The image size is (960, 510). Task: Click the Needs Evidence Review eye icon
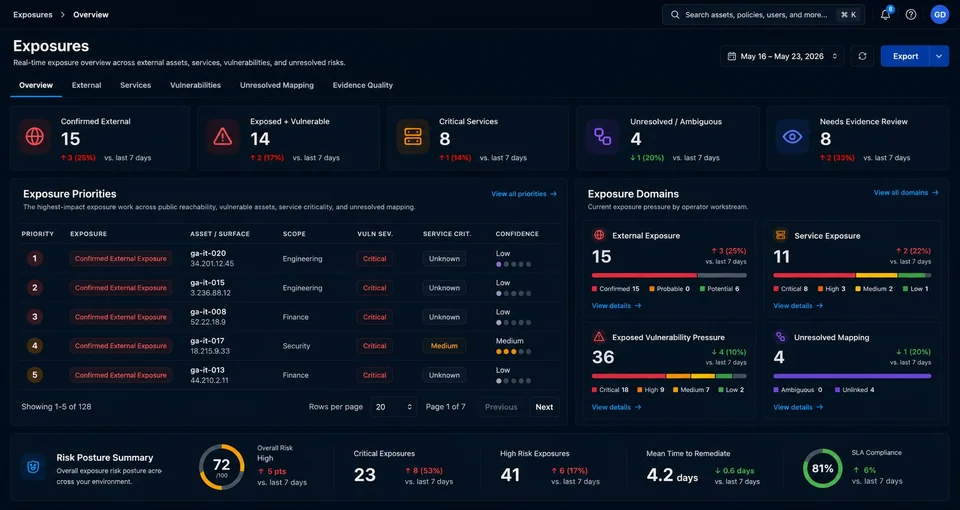click(x=792, y=137)
